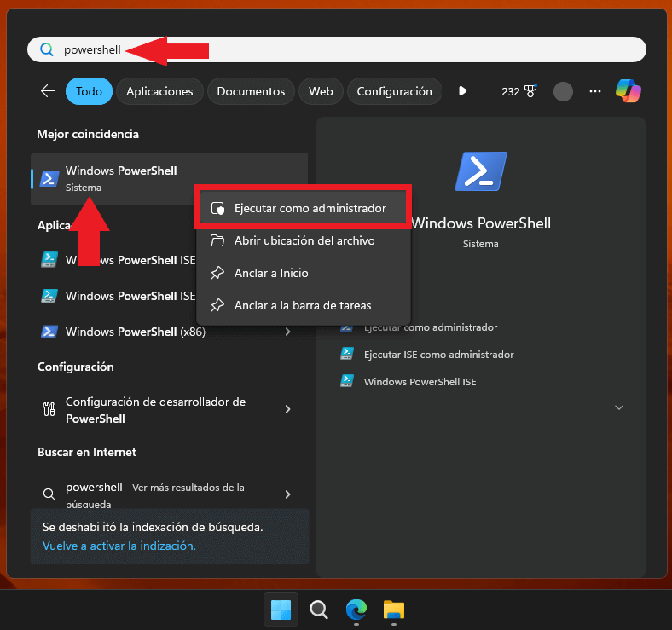Choose Abrir ubicación del archivo
The width and height of the screenshot is (672, 630).
tap(303, 240)
